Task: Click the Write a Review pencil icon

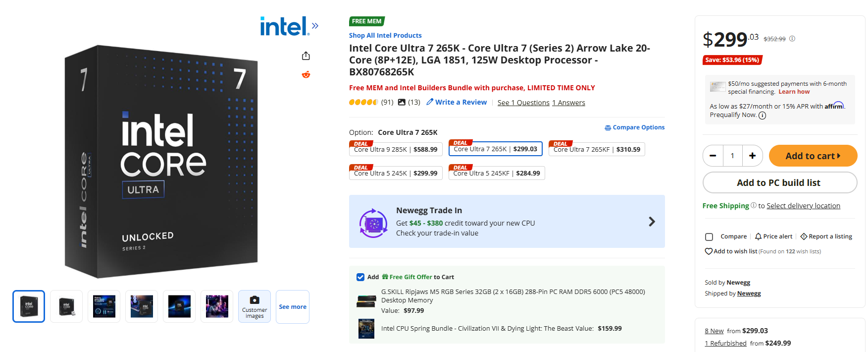Action: coord(429,102)
